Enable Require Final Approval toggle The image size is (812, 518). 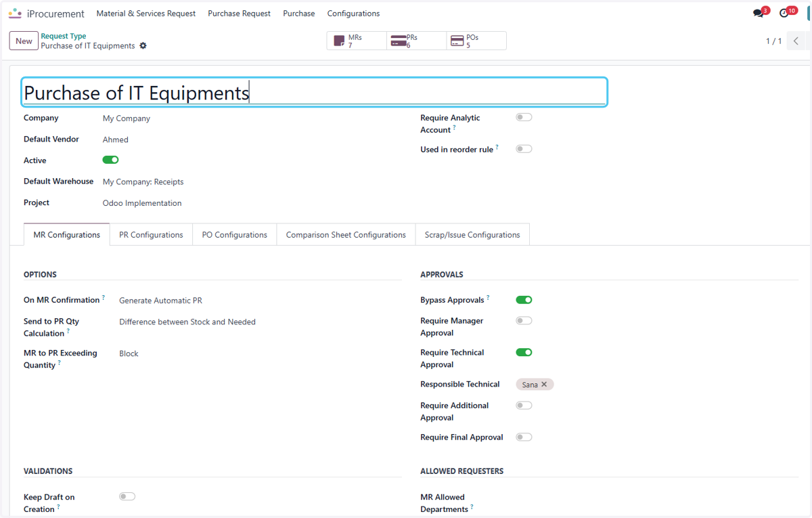click(x=524, y=437)
